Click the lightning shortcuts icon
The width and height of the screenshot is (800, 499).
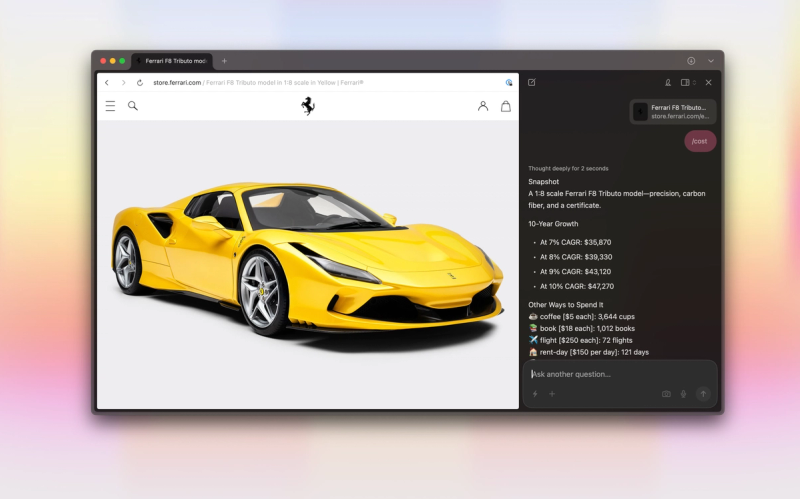535,394
